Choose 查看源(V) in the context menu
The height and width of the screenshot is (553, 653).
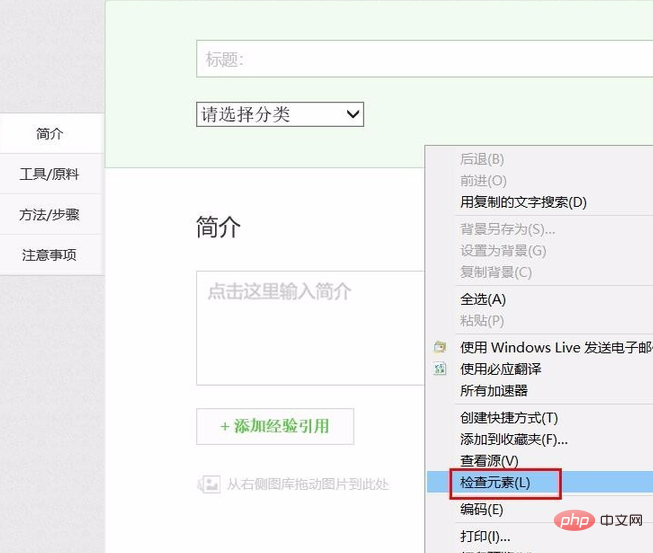[489, 461]
